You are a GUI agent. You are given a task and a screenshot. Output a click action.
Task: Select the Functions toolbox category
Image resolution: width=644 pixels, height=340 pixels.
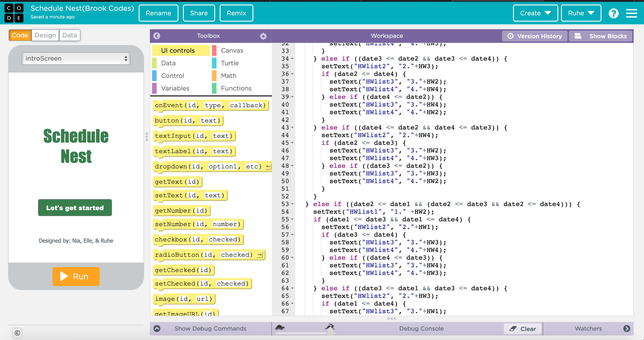click(x=236, y=88)
